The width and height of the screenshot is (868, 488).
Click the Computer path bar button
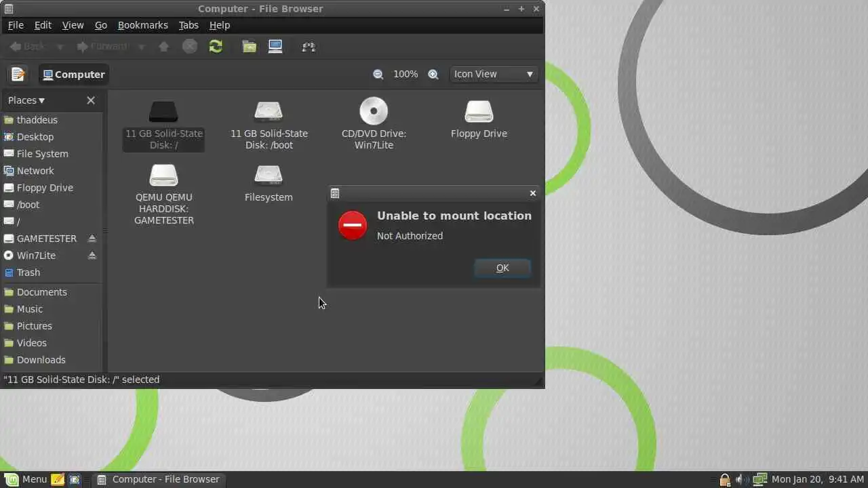tap(74, 75)
